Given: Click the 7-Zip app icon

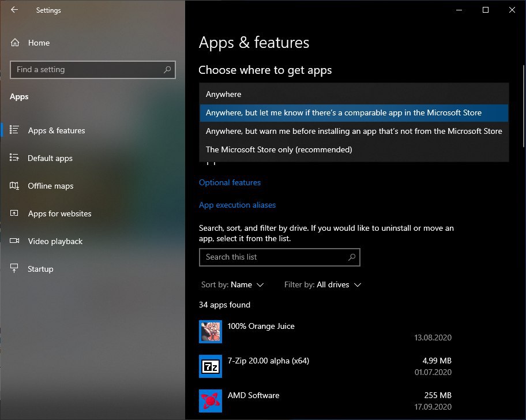Looking at the screenshot, I should [x=211, y=366].
